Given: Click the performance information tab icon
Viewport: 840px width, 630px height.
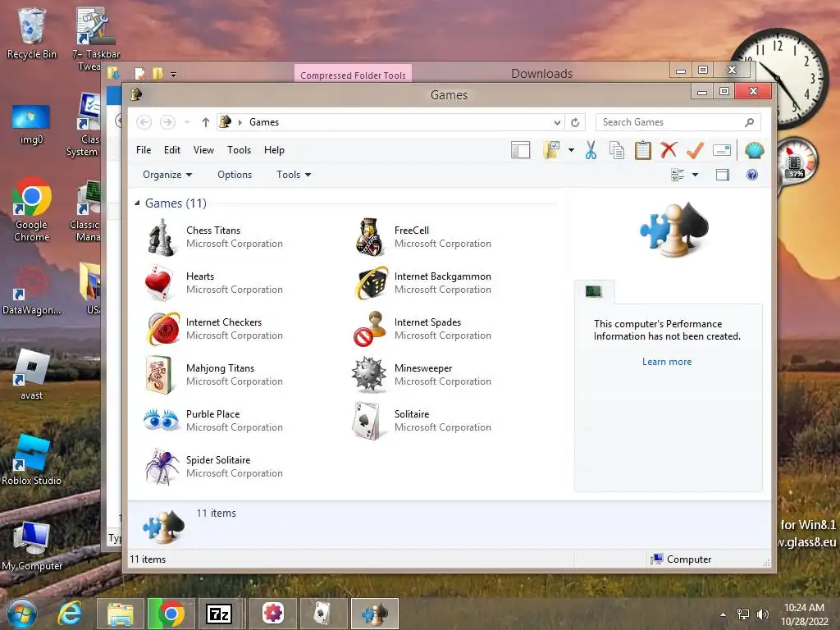Looking at the screenshot, I should tap(594, 292).
